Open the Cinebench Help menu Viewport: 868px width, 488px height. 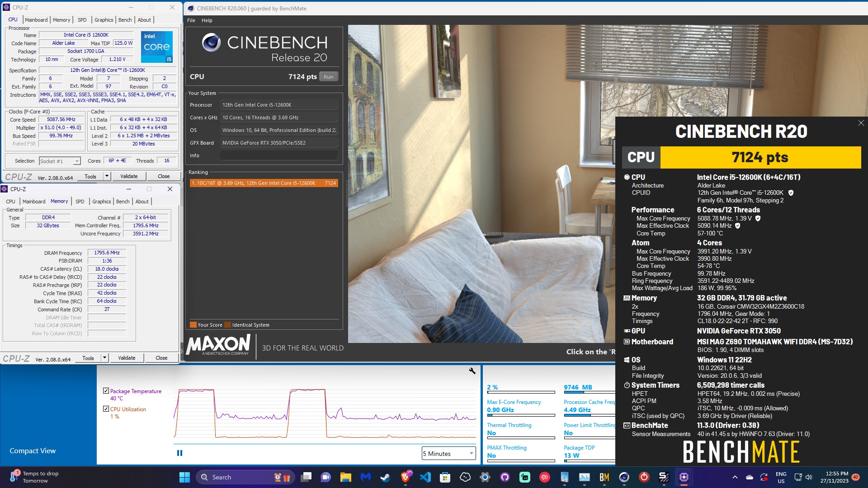pos(207,20)
